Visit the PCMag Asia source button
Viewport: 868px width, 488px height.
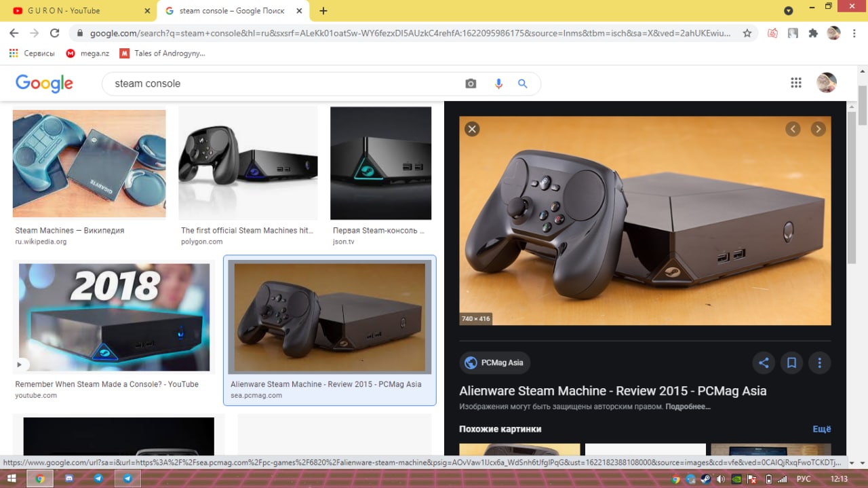[x=495, y=363]
